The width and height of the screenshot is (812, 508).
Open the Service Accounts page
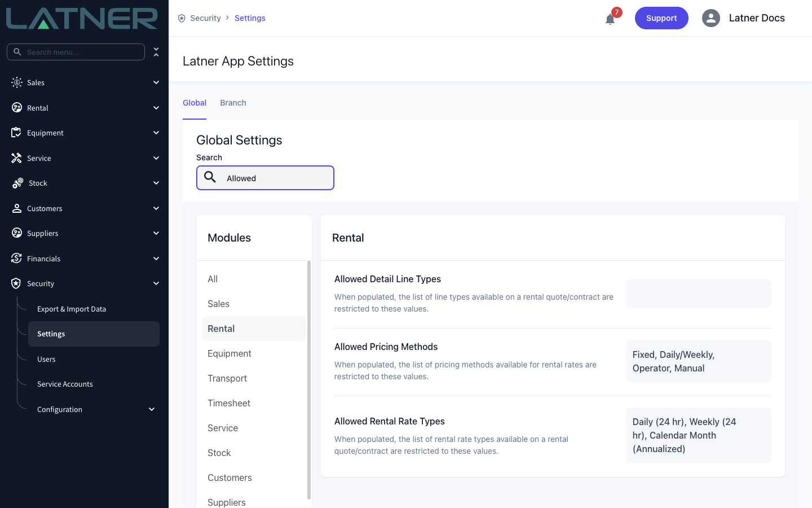tap(65, 384)
